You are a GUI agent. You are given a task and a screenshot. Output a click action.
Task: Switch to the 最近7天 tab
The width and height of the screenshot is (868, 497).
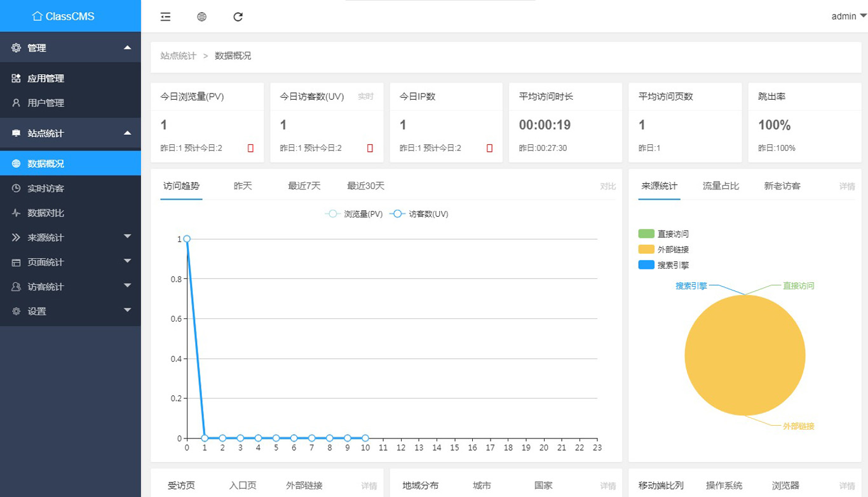[x=304, y=186]
